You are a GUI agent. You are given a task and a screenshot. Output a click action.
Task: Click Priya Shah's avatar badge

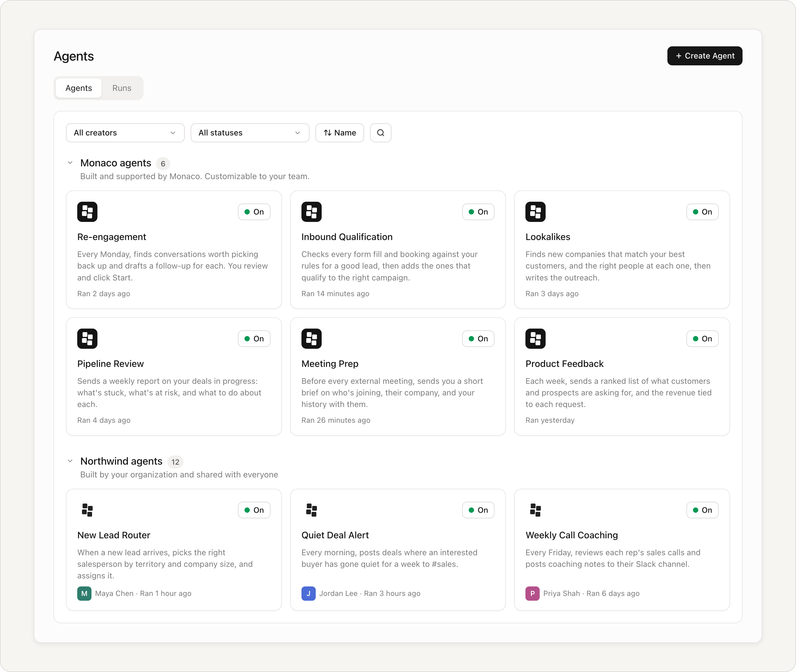click(532, 594)
